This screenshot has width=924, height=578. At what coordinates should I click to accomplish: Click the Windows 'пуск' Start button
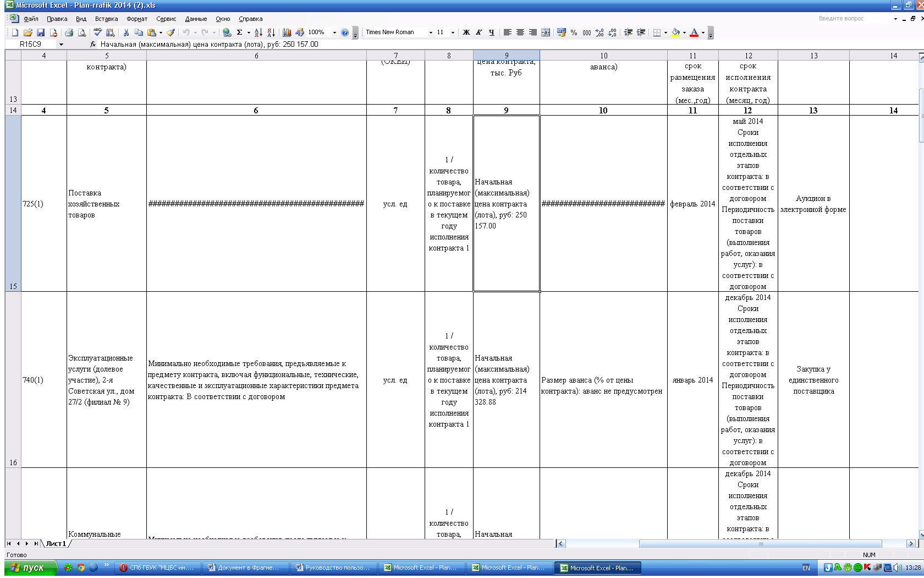(31, 568)
